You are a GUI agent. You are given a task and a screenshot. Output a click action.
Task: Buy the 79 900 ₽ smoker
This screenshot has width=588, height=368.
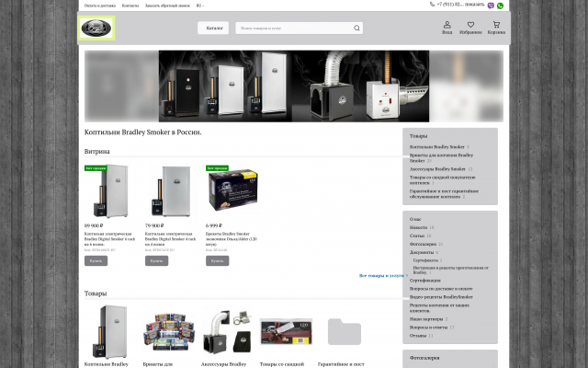157,260
